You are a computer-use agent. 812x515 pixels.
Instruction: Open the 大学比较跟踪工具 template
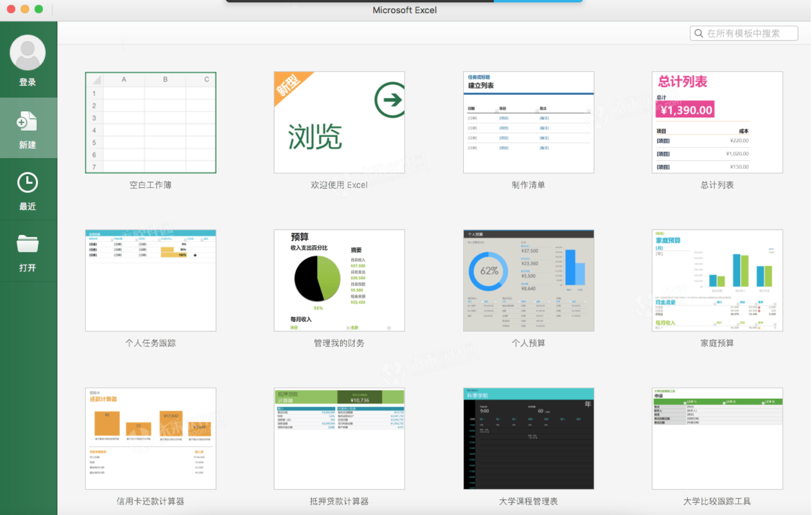(717, 439)
